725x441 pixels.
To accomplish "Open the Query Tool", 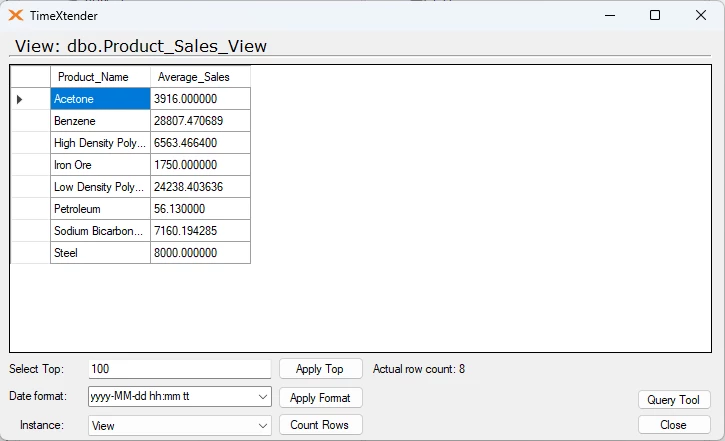I will [674, 400].
